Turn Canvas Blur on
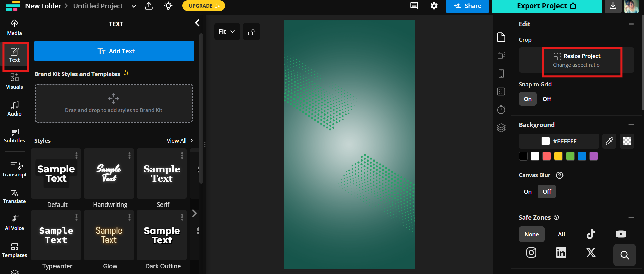 point(528,192)
